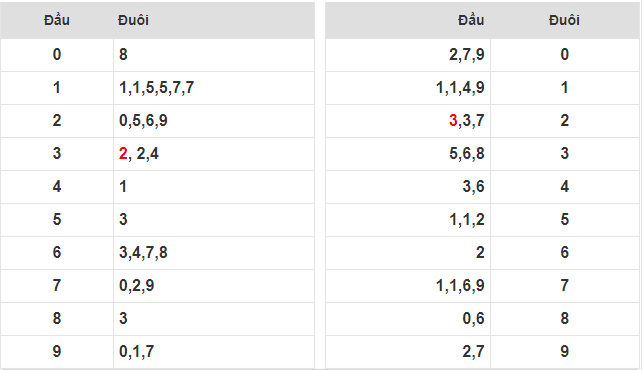Click the cell containing 1,1,2

coord(408,220)
